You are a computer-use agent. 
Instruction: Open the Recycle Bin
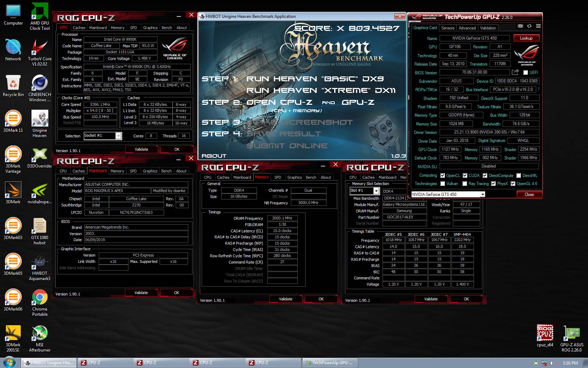[13, 86]
